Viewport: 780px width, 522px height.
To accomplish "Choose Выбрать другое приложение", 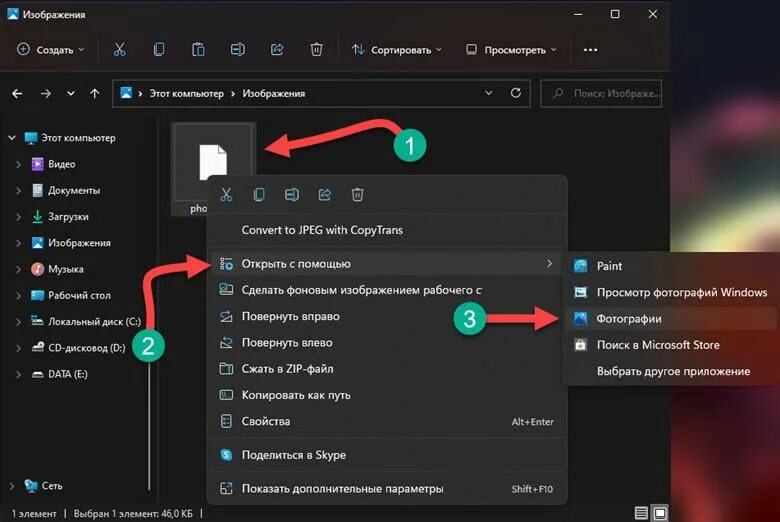I will [x=673, y=371].
